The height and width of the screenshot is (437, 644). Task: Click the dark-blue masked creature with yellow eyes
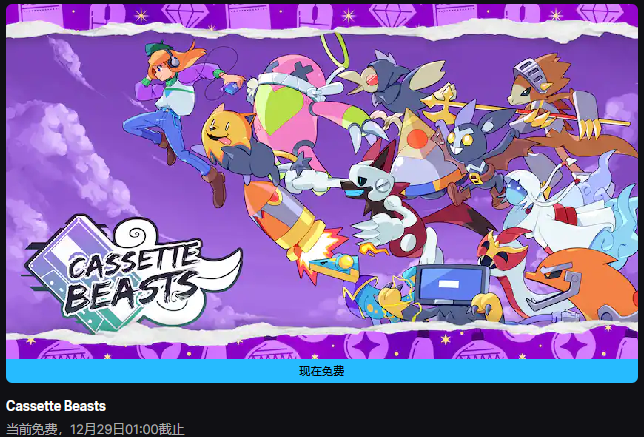[x=470, y=140]
